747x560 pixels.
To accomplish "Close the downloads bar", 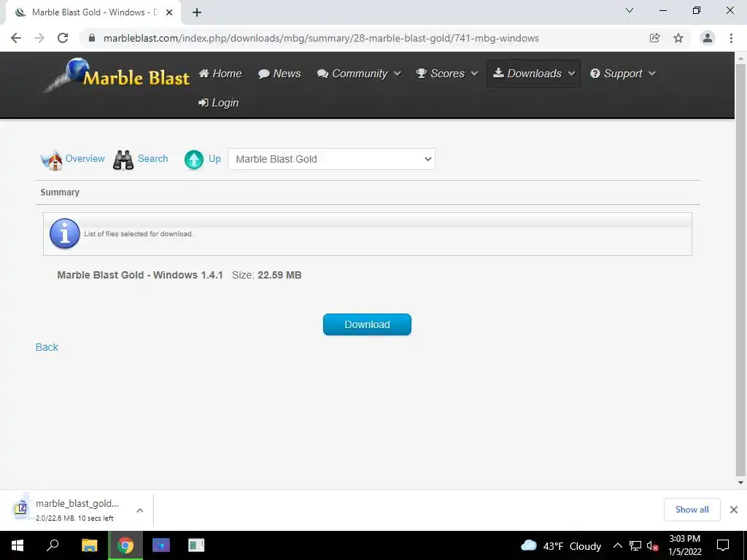I will pyautogui.click(x=734, y=510).
